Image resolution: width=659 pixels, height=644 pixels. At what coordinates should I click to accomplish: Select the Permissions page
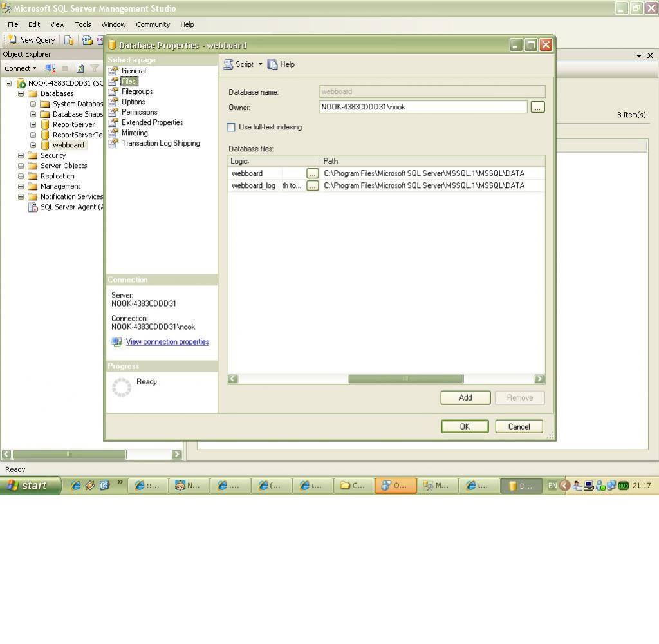139,112
